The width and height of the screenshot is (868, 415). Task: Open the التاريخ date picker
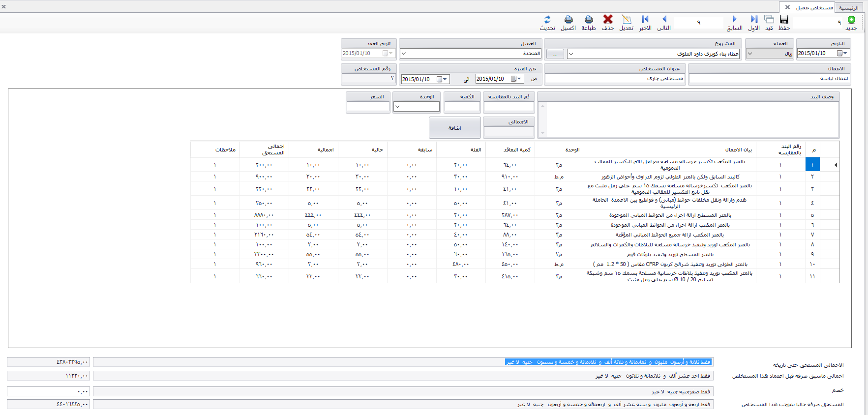point(845,54)
